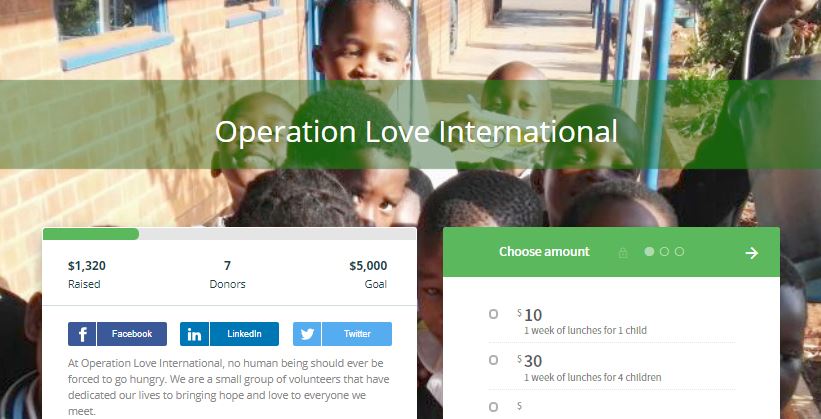This screenshot has height=419, width=821.
Task: Click the $1,320 Raised statistic
Action: tap(87, 274)
